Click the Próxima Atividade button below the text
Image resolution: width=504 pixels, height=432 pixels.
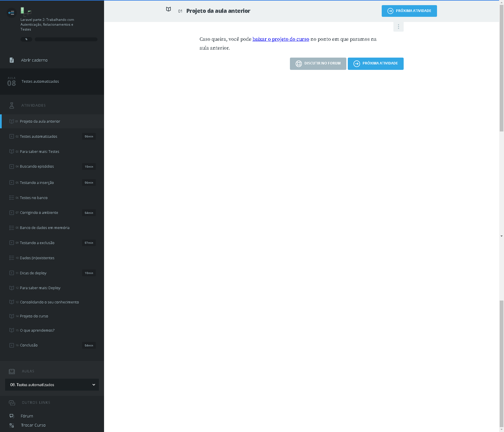[375, 64]
